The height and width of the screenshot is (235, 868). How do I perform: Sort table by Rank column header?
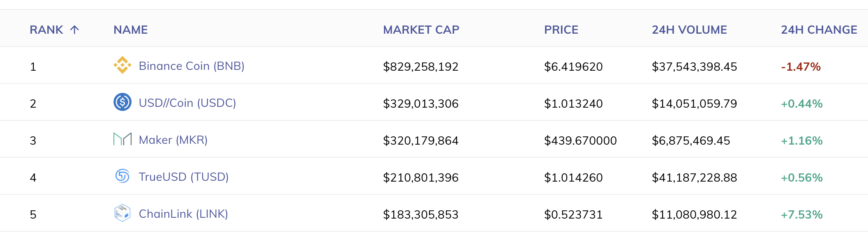[x=46, y=30]
